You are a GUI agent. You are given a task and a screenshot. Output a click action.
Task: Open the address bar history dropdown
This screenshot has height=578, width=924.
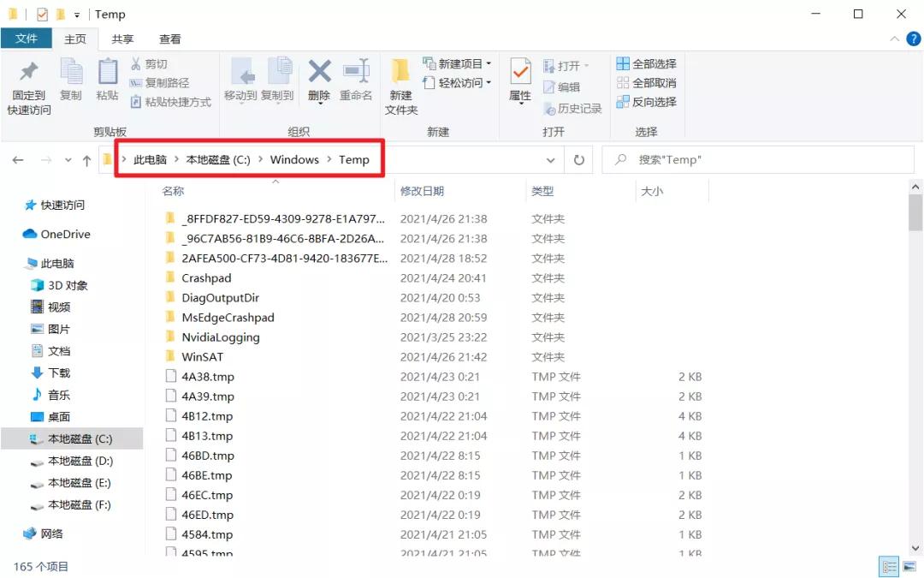(x=551, y=159)
